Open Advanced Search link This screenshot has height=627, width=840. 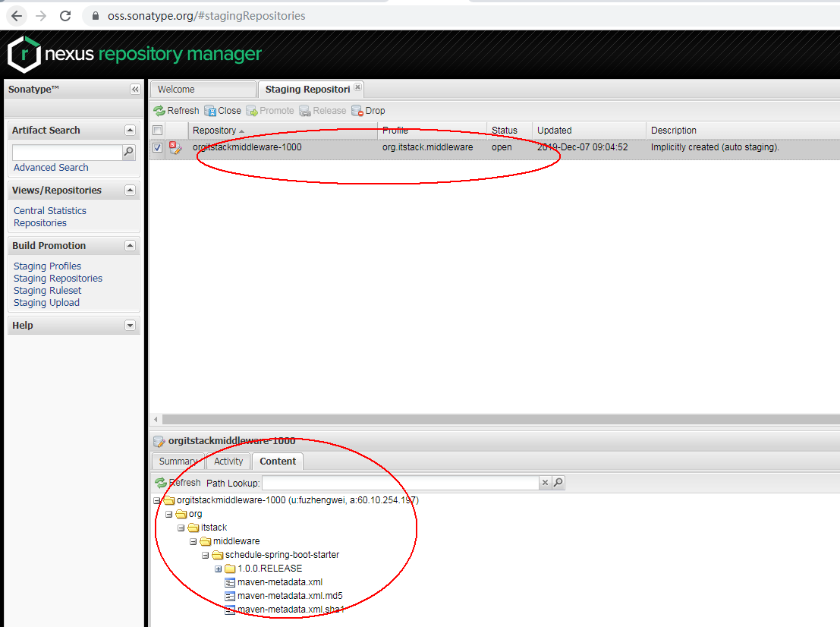click(x=51, y=168)
